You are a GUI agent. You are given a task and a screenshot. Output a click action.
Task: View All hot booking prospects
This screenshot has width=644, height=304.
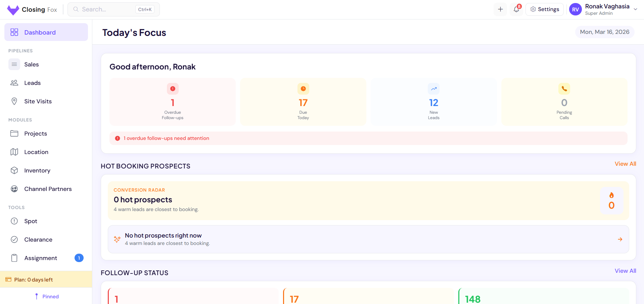point(625,164)
